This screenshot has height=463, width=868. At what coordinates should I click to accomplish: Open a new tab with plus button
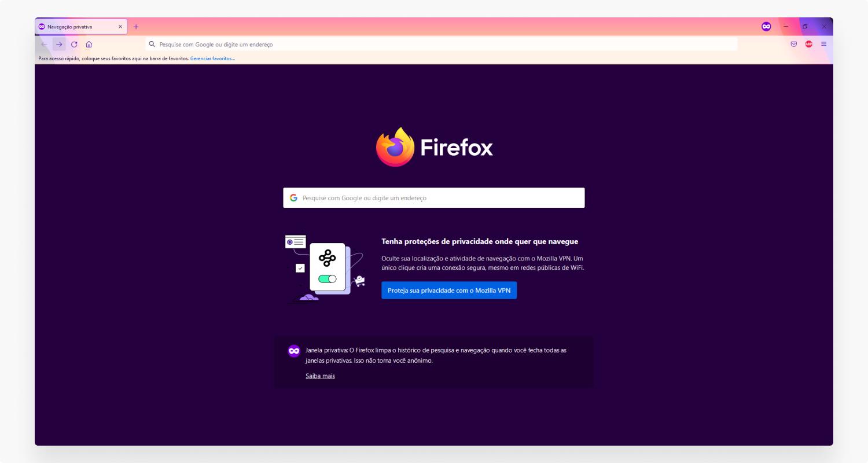(x=136, y=27)
